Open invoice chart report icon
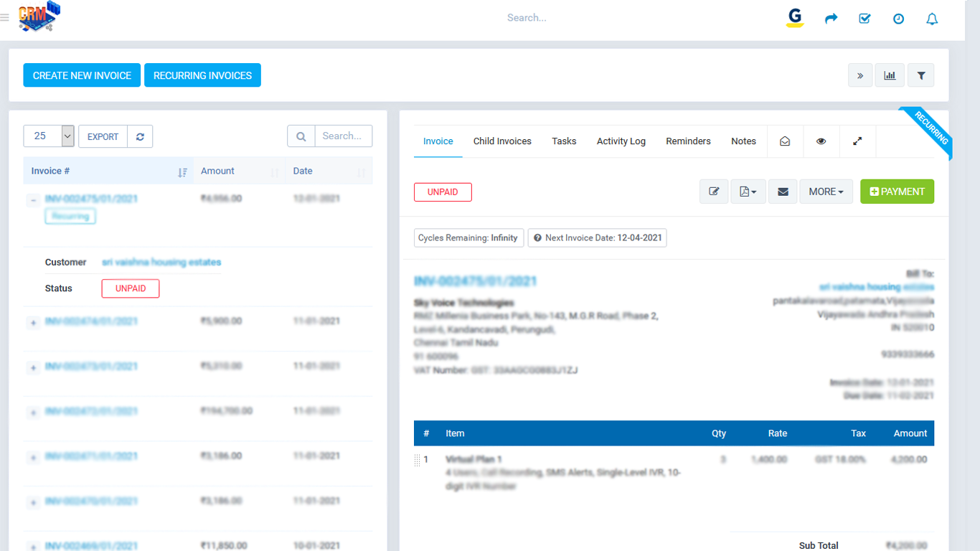 (x=890, y=75)
